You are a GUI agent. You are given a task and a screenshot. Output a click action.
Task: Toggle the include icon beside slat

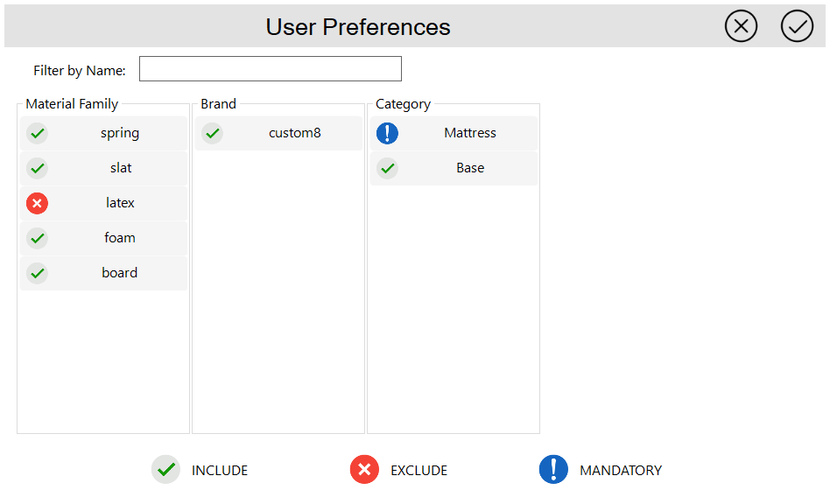click(37, 168)
